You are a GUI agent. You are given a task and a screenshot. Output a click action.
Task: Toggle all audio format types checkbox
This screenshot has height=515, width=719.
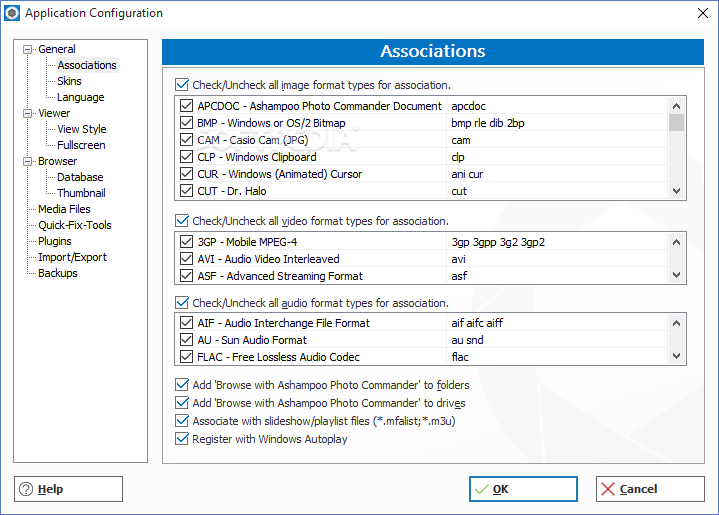pos(182,303)
